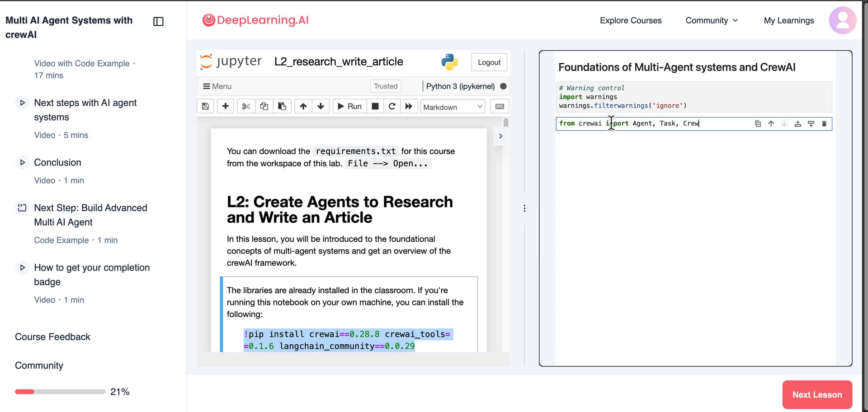Click the 'L2: Create Agents to Research' heading
Screen dimensions: 868x412
340,210
